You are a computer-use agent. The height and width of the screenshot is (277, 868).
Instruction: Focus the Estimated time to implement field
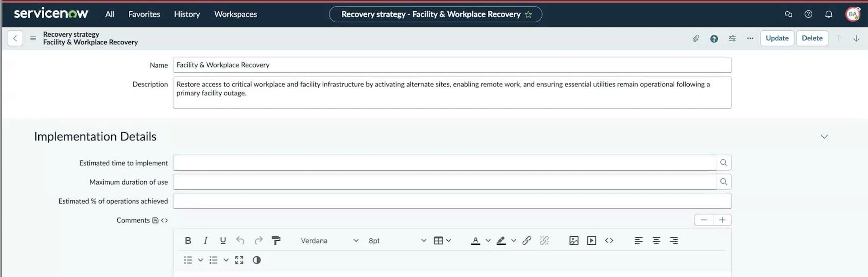click(x=445, y=163)
